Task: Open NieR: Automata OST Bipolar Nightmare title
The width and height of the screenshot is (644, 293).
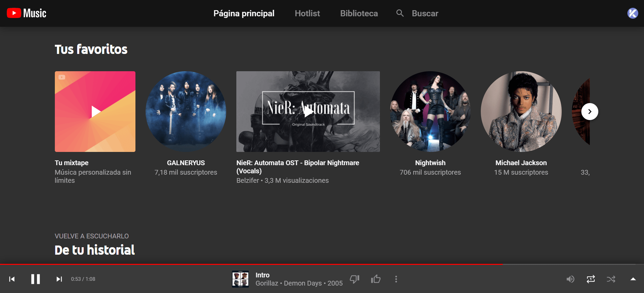Action: [x=298, y=167]
